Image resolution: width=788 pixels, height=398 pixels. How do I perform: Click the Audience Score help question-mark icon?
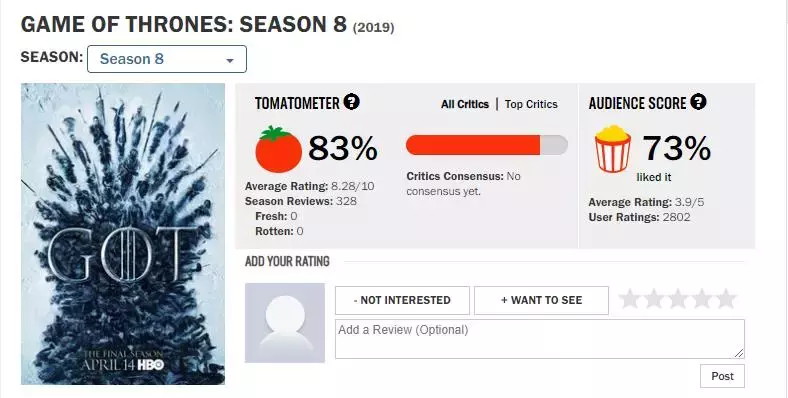pyautogui.click(x=698, y=102)
